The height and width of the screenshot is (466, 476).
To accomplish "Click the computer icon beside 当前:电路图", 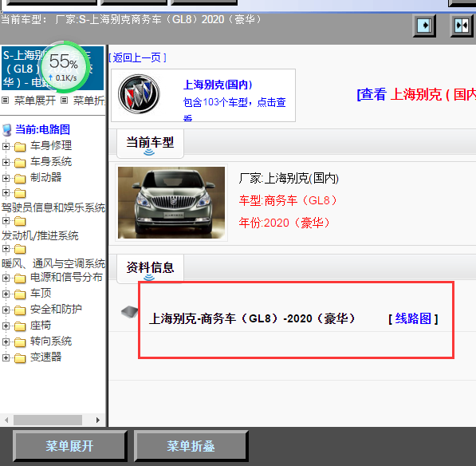I will point(7,130).
